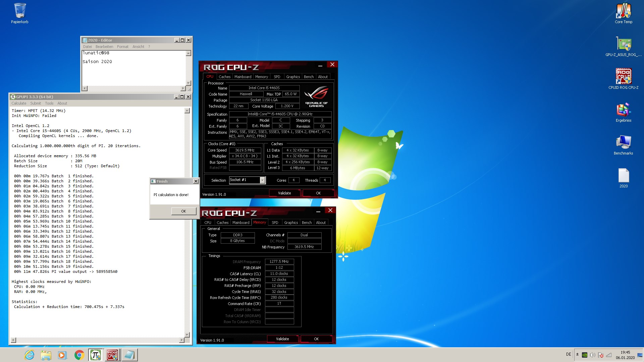Click the Editor vertical scrollbar down arrow
The width and height of the screenshot is (644, 362).
(189, 83)
